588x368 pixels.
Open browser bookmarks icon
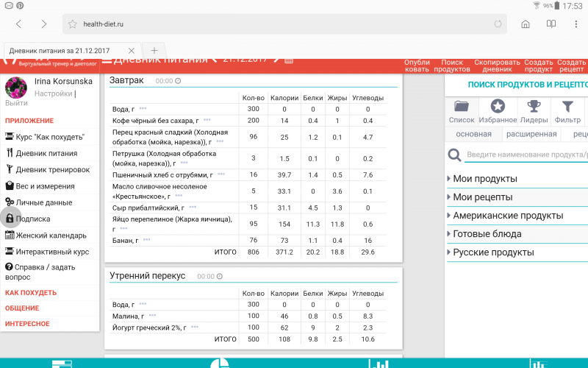551,24
